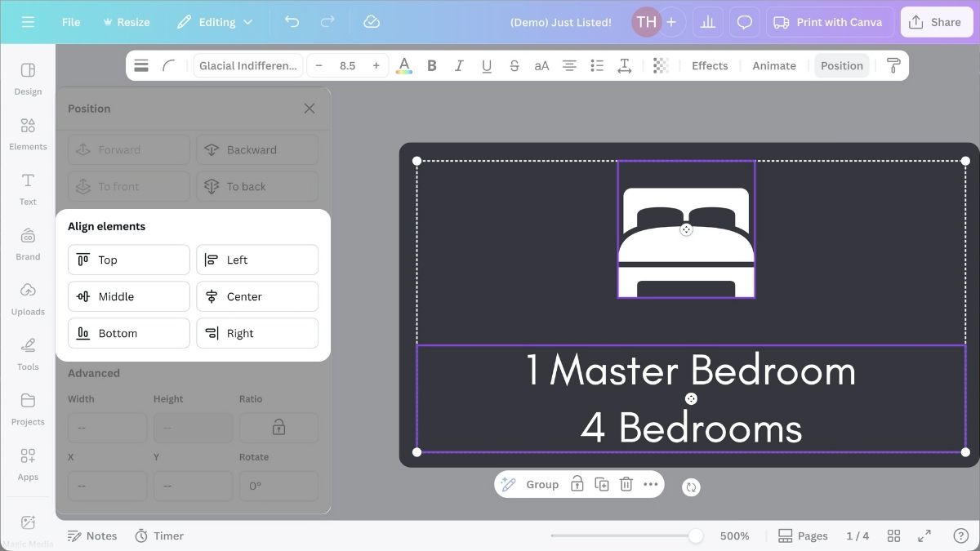Open the hamburger main menu

29,22
